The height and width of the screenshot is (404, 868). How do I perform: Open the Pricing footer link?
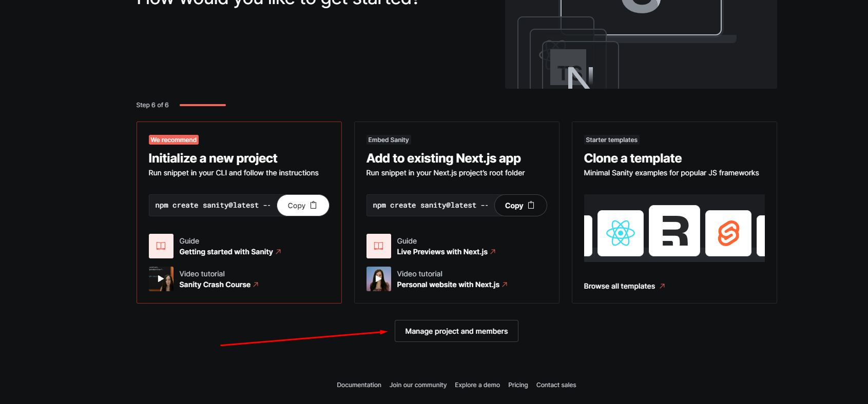tap(518, 385)
